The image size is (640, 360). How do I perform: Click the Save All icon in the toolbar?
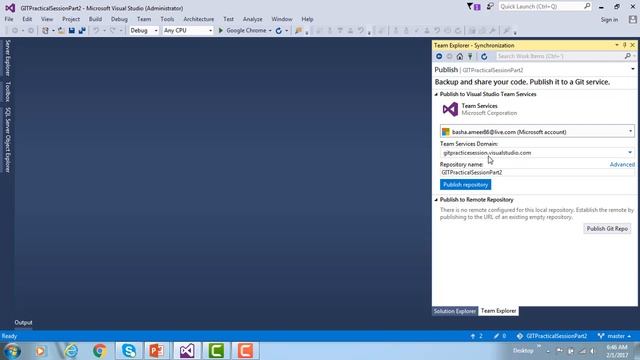[82, 31]
